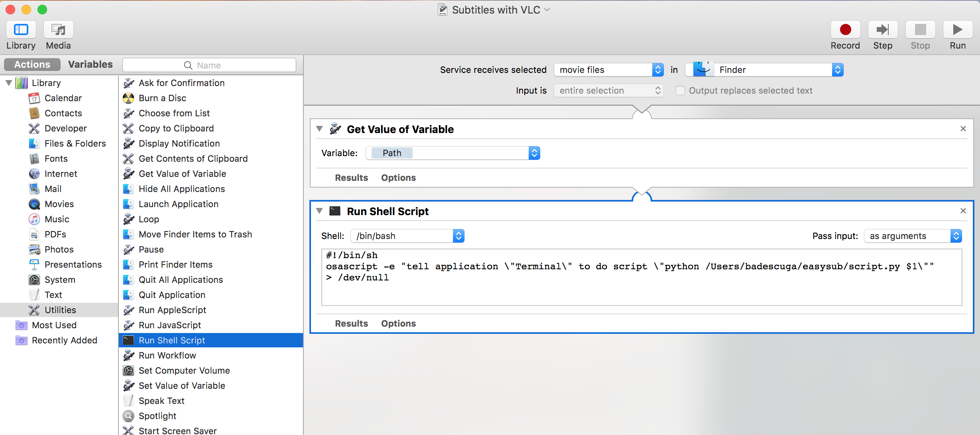Click the Name search field
This screenshot has width=980, height=435.
[209, 65]
